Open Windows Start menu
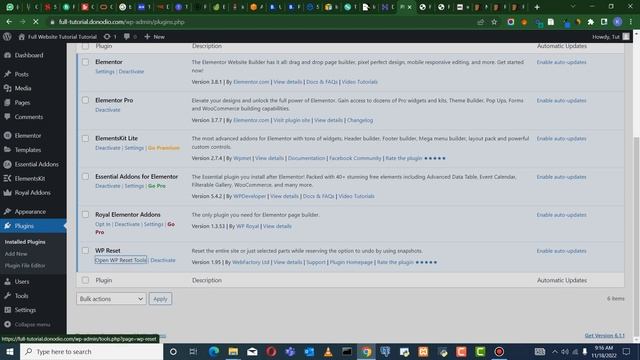Image resolution: width=640 pixels, height=360 pixels. click(x=9, y=351)
